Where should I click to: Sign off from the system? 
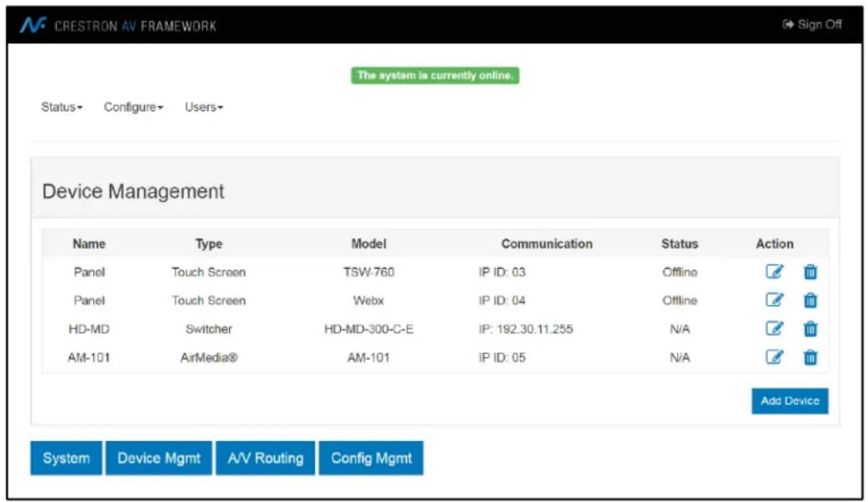(x=812, y=25)
